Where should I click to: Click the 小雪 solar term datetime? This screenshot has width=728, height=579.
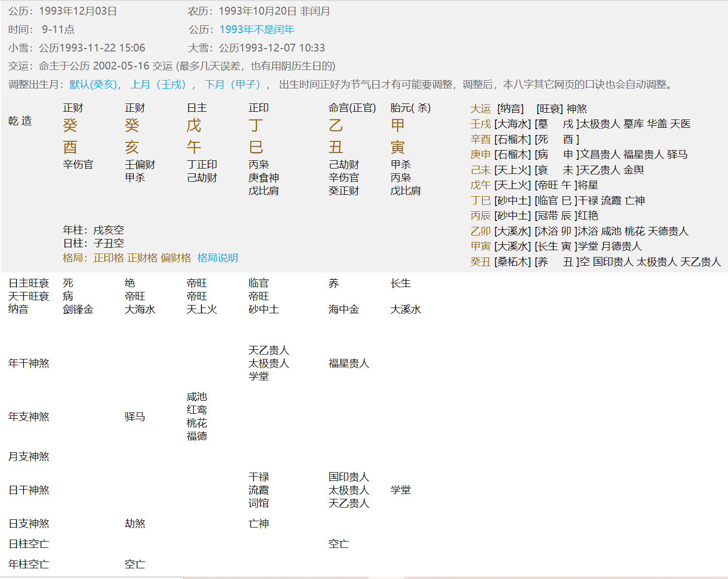click(77, 48)
